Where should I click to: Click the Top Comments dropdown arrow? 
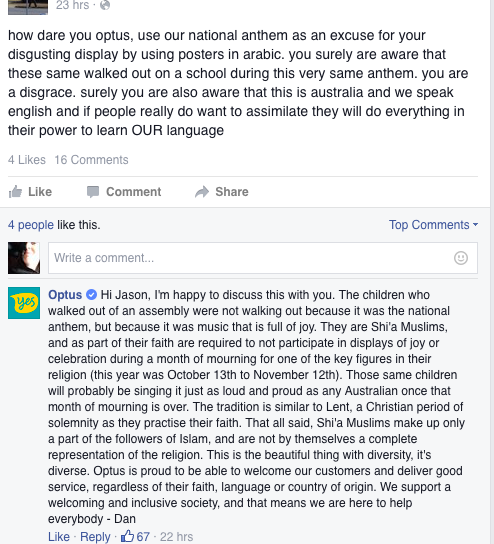coord(475,225)
